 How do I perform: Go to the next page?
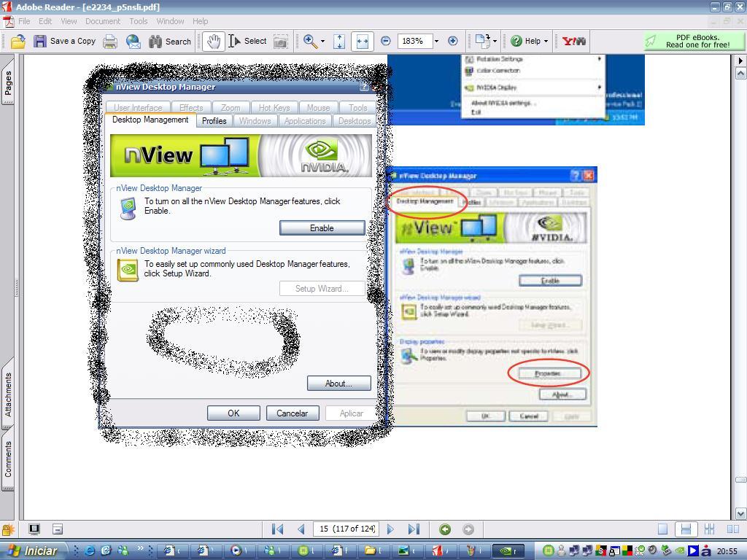391,529
